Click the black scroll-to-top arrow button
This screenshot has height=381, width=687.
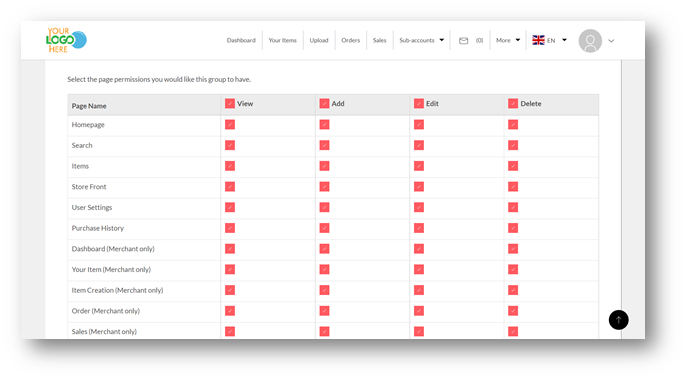(618, 320)
